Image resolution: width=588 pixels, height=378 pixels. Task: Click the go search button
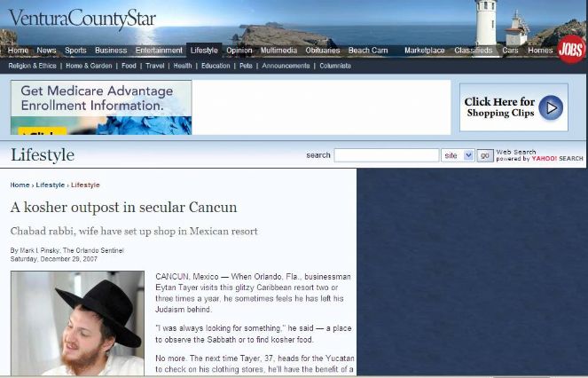(x=485, y=155)
